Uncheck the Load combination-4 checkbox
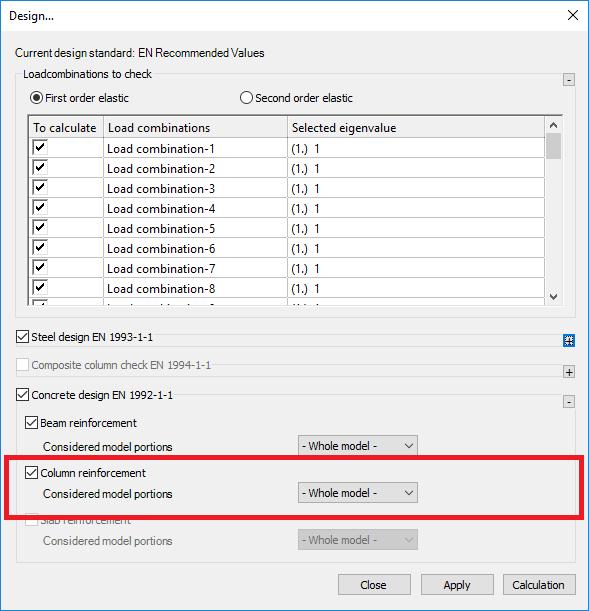 [40, 208]
